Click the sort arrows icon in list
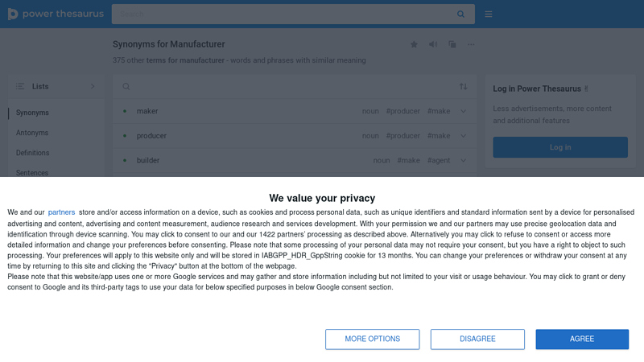644x362 pixels. 464,87
